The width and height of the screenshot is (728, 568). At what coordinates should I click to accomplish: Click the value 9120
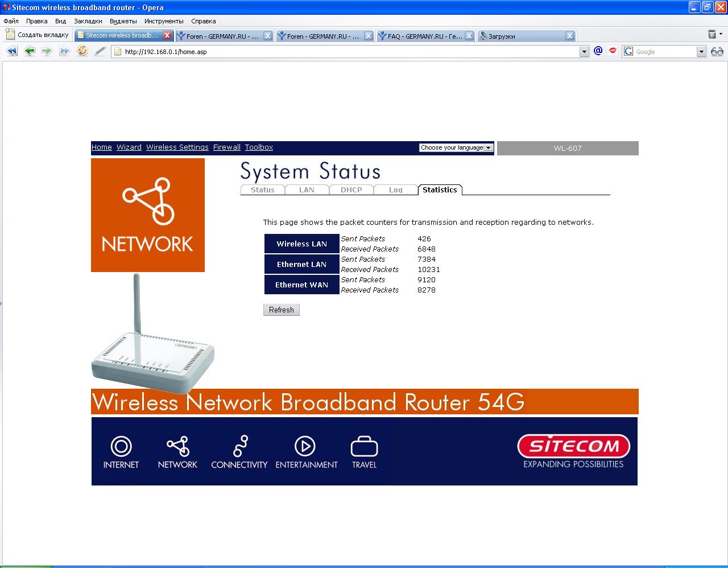pyautogui.click(x=427, y=279)
